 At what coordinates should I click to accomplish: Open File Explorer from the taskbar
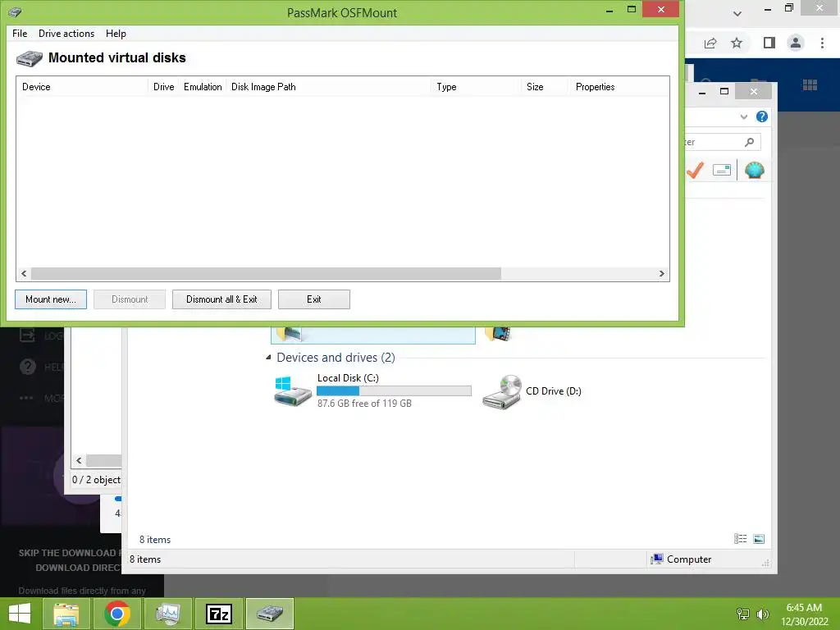[66, 614]
